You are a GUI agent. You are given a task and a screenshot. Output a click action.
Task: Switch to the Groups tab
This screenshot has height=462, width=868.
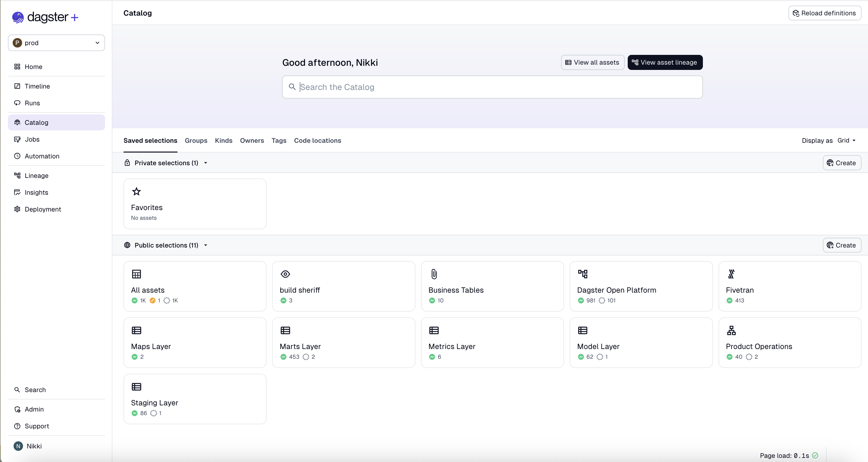196,141
